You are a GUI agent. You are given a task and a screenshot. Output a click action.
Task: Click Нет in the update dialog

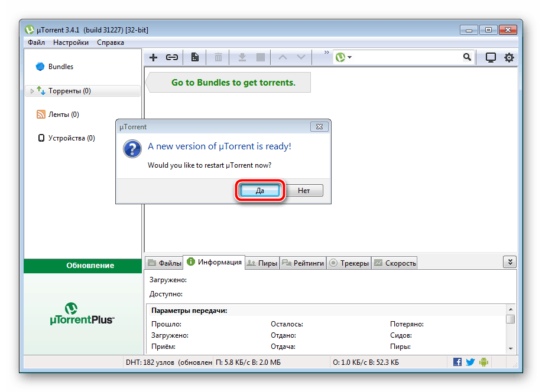coord(304,191)
